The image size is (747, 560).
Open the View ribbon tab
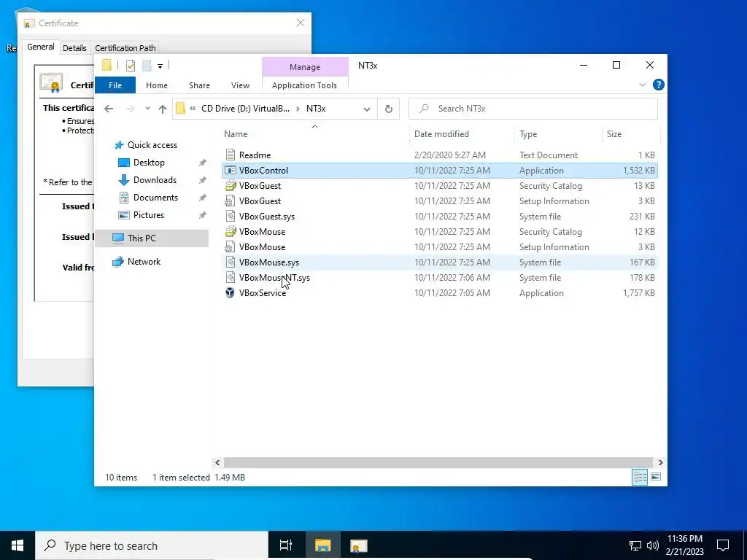pos(240,85)
